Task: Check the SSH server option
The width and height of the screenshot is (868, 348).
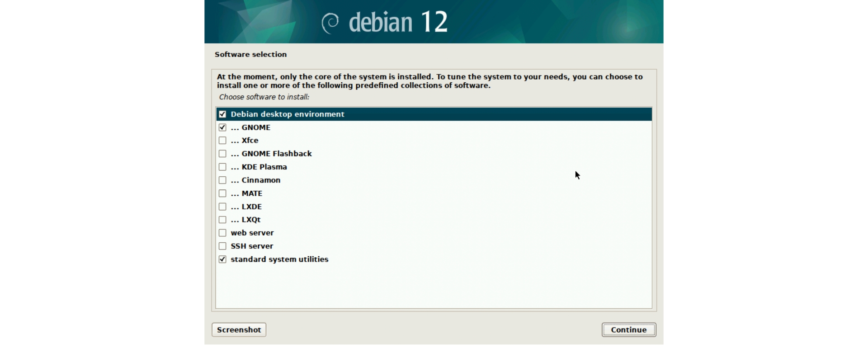Action: 222,246
